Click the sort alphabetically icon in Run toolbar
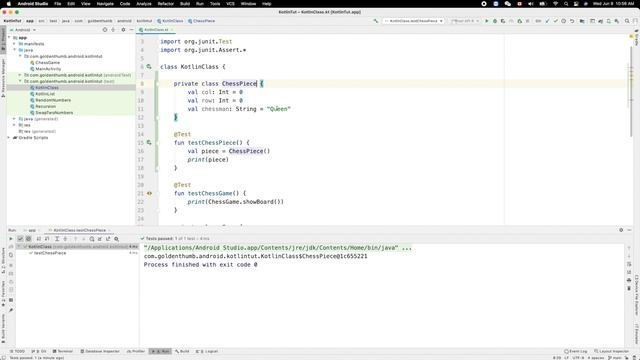640x360 pixels. coord(39,239)
